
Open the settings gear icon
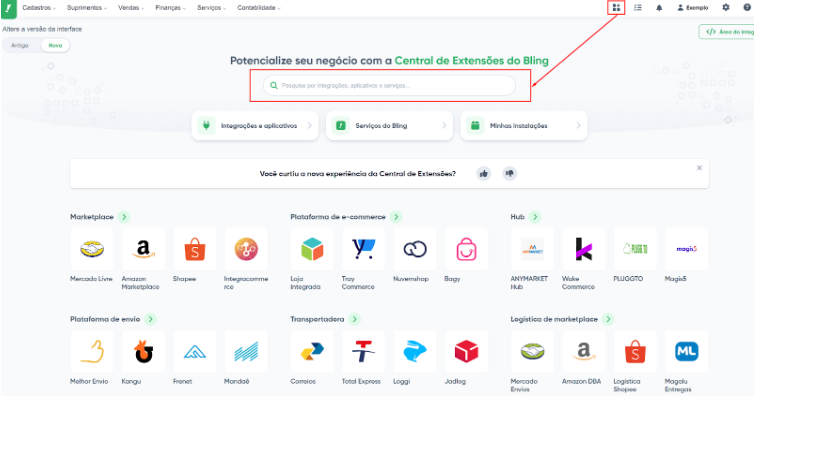pyautogui.click(x=726, y=7)
